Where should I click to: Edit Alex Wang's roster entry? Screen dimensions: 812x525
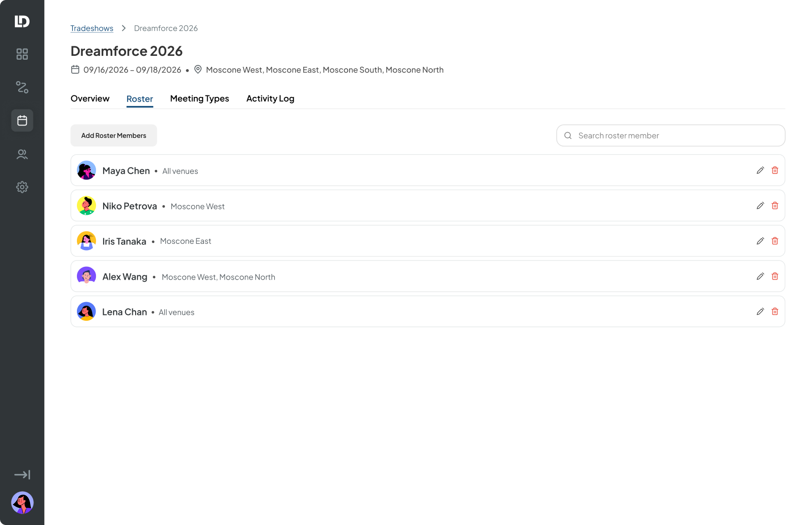760,276
